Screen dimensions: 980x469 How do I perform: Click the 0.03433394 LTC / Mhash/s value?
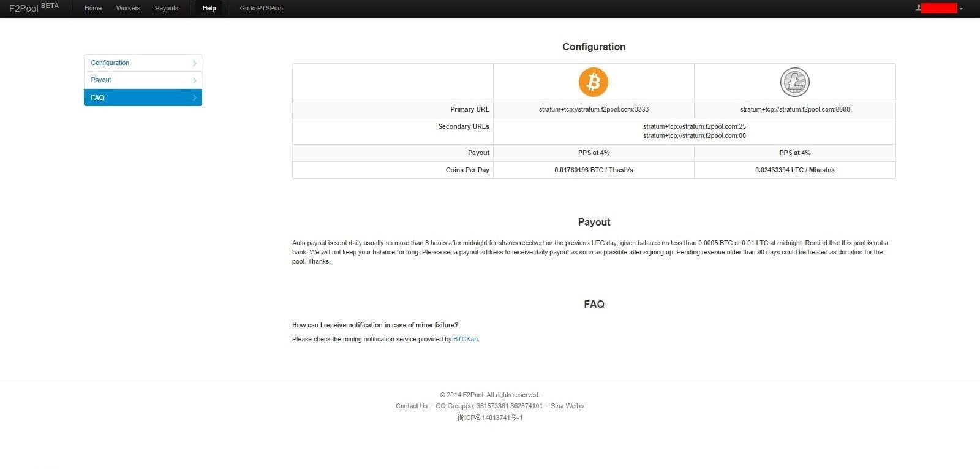coord(795,170)
